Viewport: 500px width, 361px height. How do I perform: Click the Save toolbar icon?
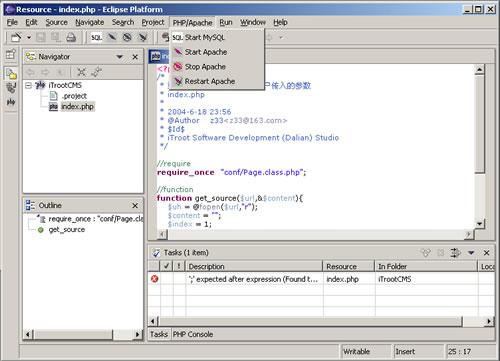click(x=41, y=37)
